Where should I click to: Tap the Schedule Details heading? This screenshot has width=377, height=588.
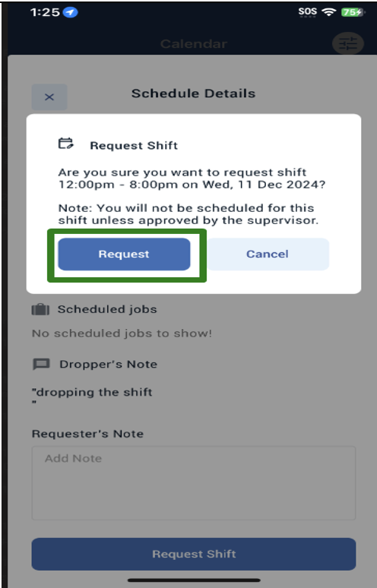(x=194, y=93)
